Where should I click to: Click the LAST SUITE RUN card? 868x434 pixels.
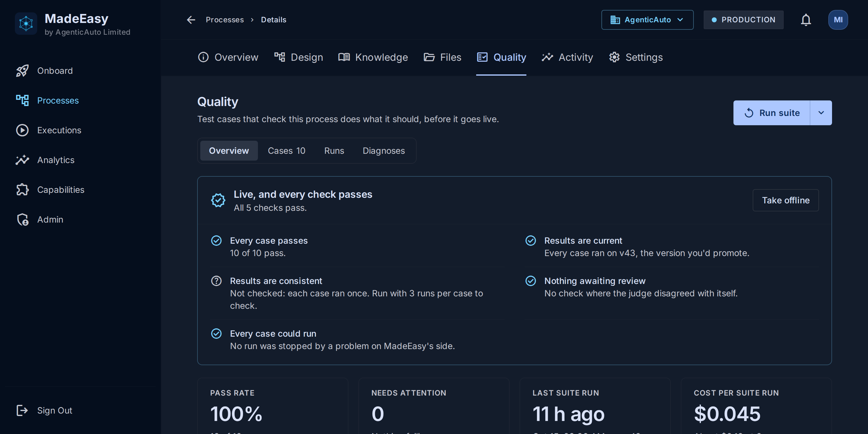595,406
